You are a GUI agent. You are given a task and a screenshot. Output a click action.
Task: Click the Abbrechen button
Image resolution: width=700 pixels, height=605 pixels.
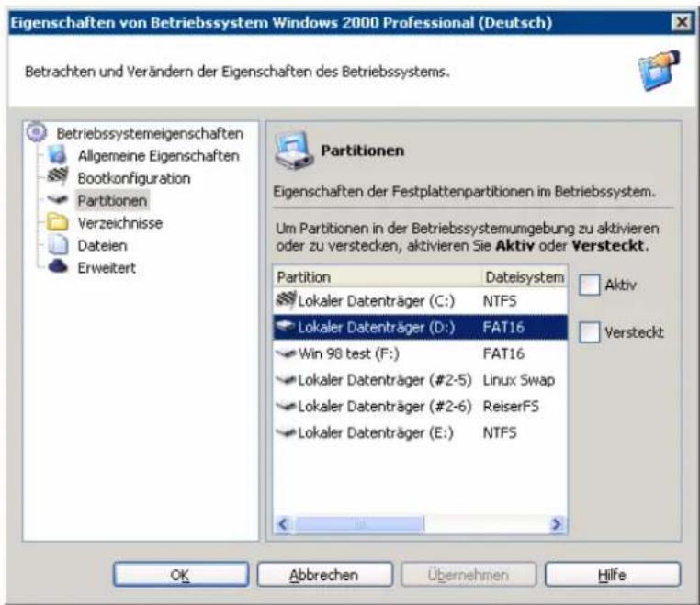[x=324, y=574]
